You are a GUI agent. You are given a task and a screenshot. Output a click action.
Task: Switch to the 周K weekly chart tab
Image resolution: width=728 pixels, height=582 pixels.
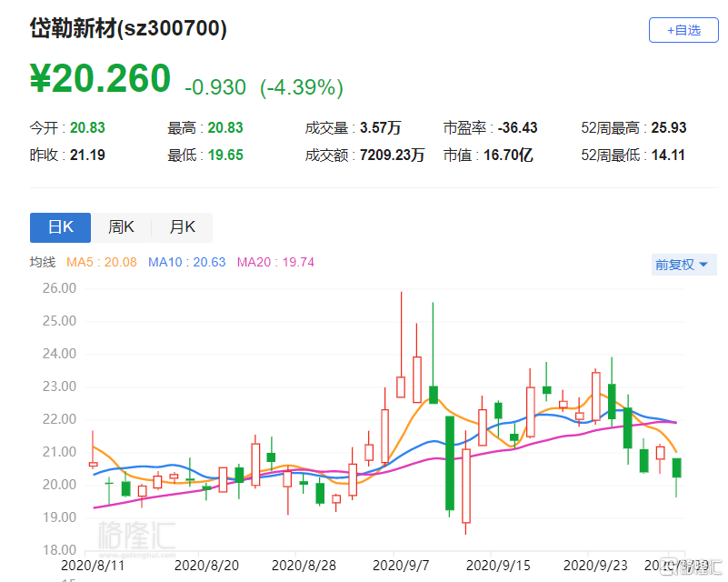121,227
